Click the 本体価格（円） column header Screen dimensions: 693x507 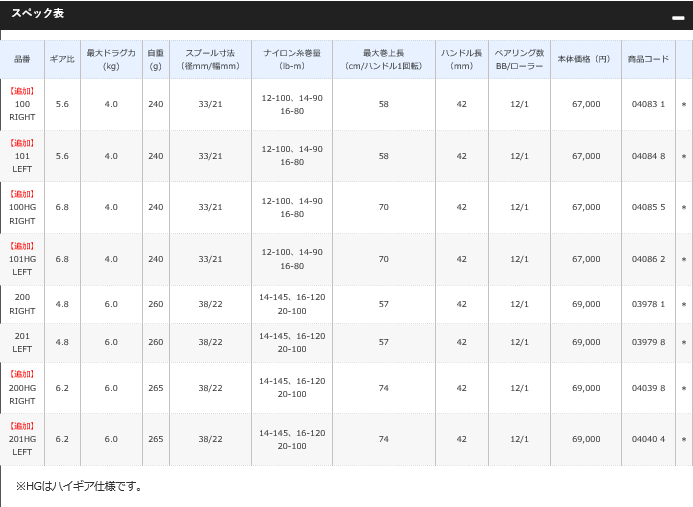(584, 60)
